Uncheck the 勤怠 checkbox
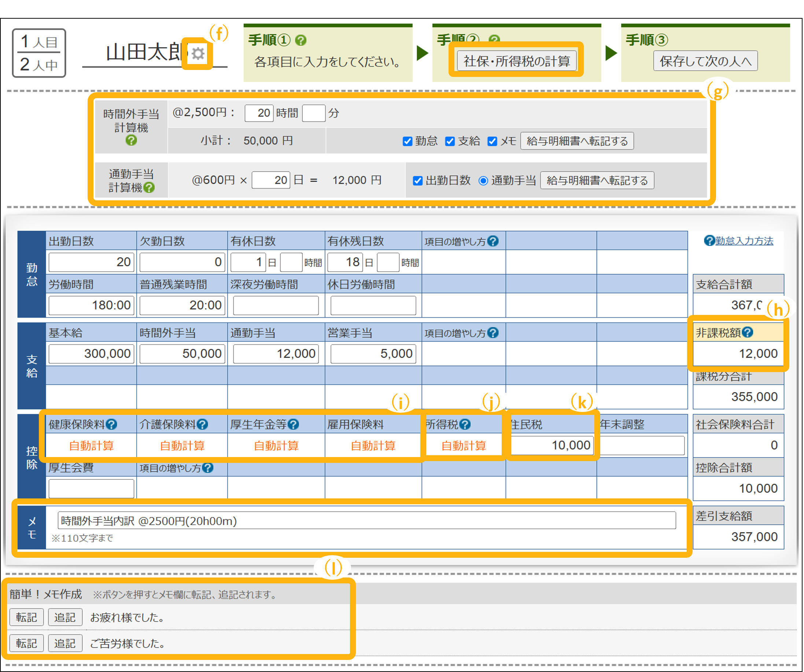 pos(407,141)
